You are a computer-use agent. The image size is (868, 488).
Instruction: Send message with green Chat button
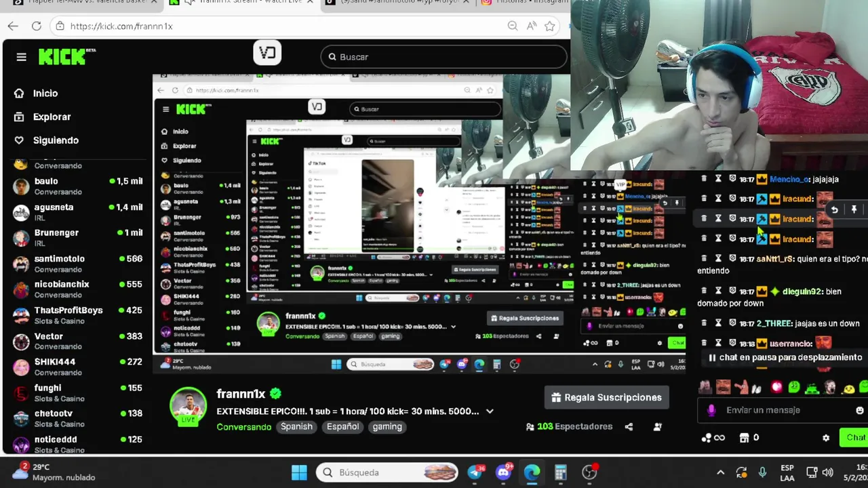click(854, 438)
